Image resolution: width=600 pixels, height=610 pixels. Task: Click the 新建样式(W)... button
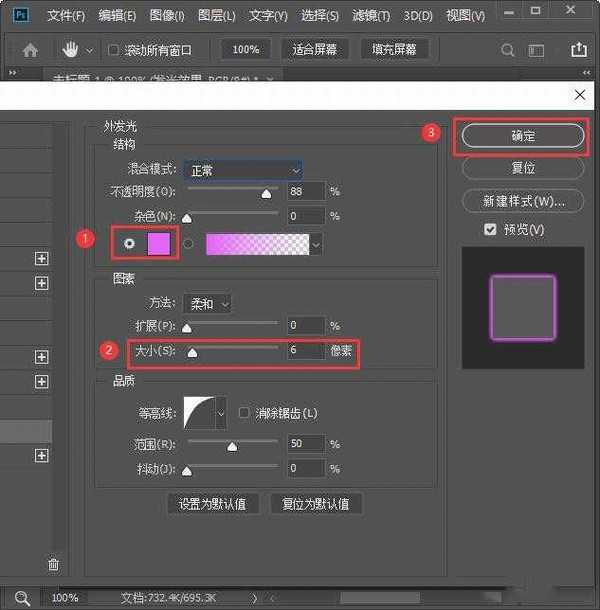522,201
